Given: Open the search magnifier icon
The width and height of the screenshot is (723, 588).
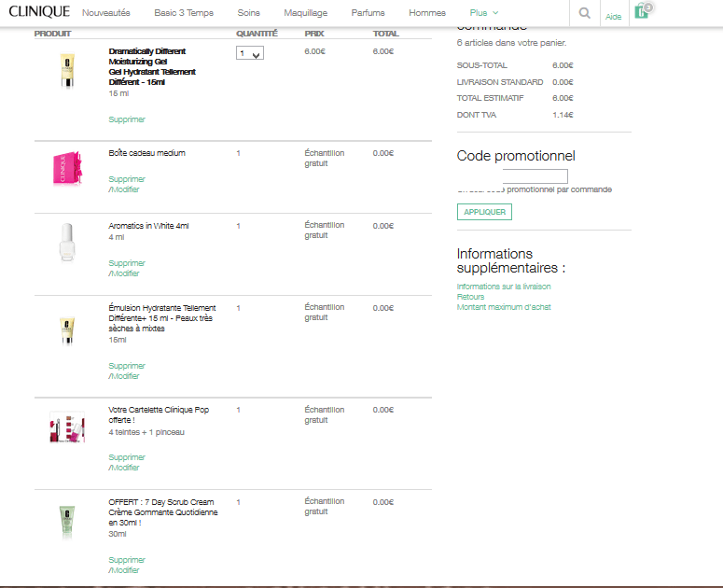Looking at the screenshot, I should point(585,13).
